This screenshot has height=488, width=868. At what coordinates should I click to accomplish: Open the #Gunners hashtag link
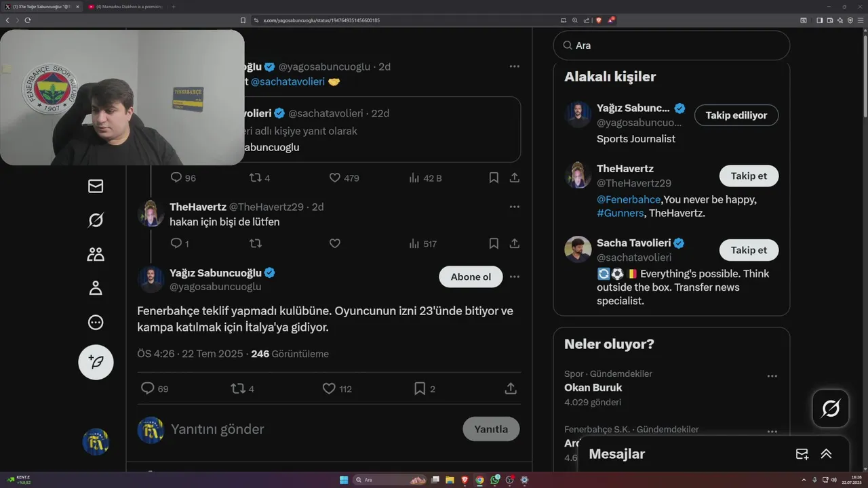(620, 213)
